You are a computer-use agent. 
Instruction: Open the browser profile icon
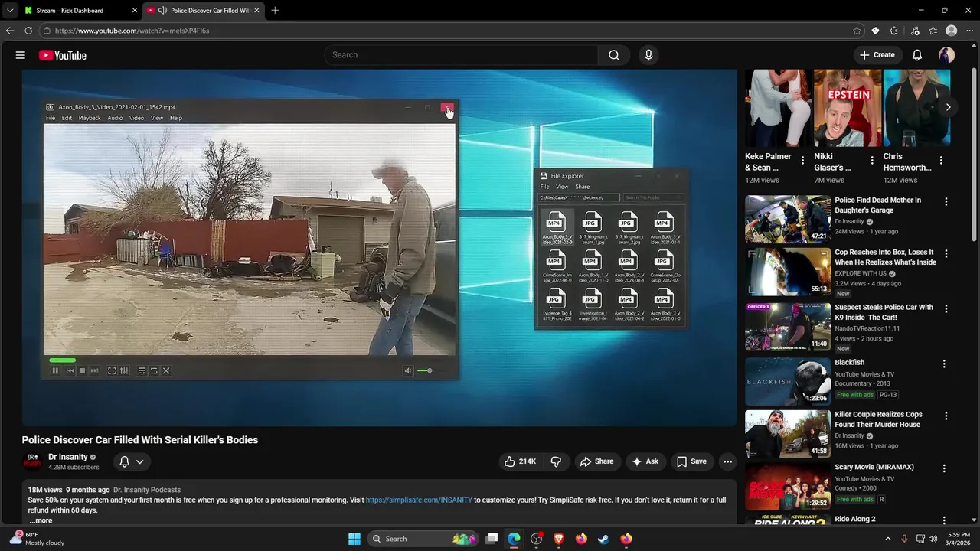coord(952,31)
